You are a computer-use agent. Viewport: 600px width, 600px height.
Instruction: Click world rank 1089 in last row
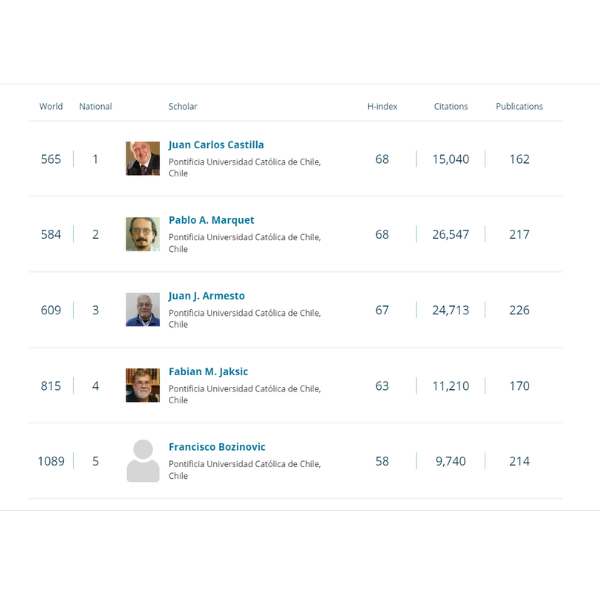pos(51,461)
